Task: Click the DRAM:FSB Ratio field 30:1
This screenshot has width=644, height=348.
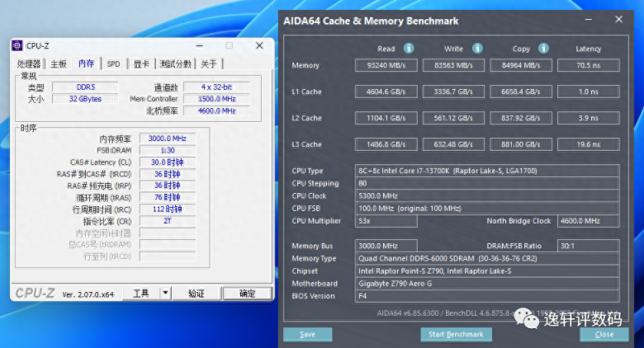Action: click(x=589, y=246)
